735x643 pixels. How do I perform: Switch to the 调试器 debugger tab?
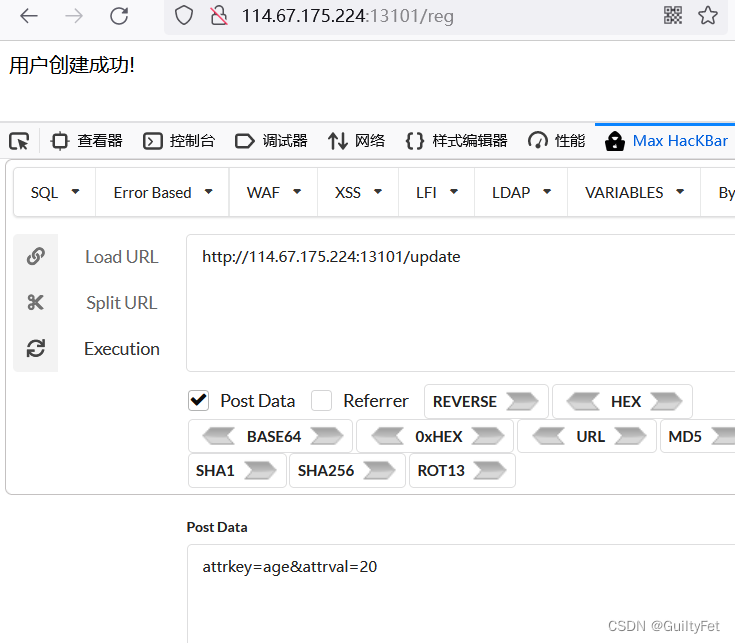[271, 141]
